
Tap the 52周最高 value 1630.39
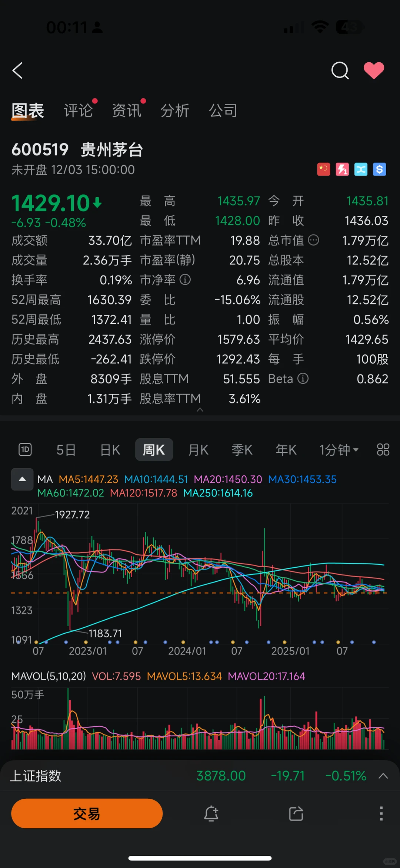click(x=110, y=300)
